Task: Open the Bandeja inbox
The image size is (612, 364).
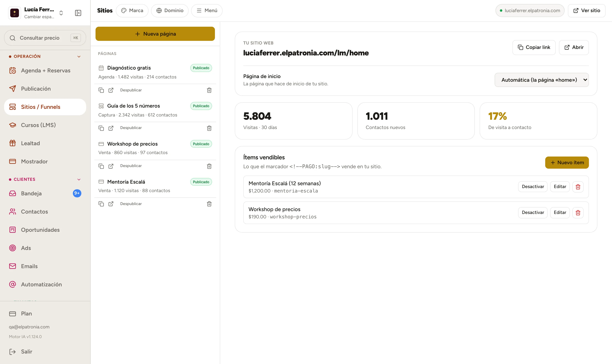Action: click(45, 193)
